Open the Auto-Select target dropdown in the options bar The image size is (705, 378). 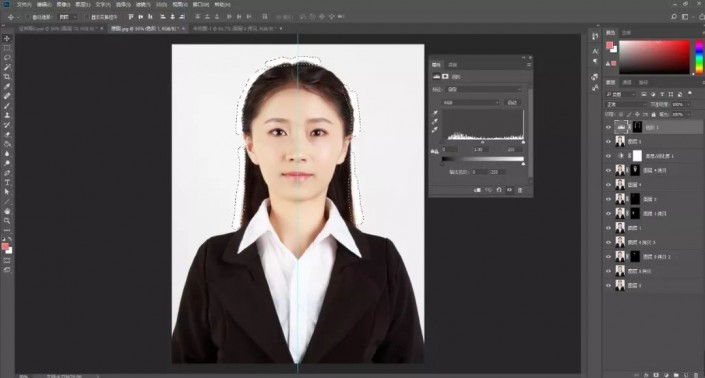click(68, 17)
